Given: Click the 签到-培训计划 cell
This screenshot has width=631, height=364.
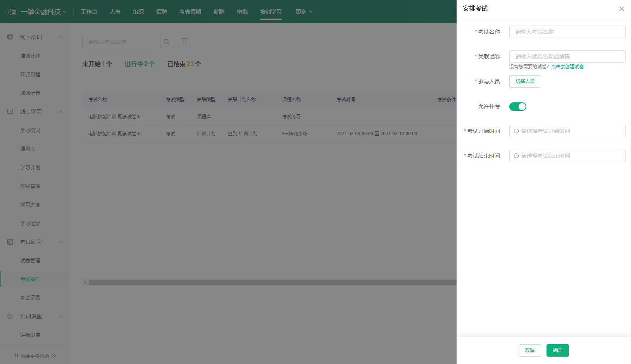Looking at the screenshot, I should tap(243, 134).
